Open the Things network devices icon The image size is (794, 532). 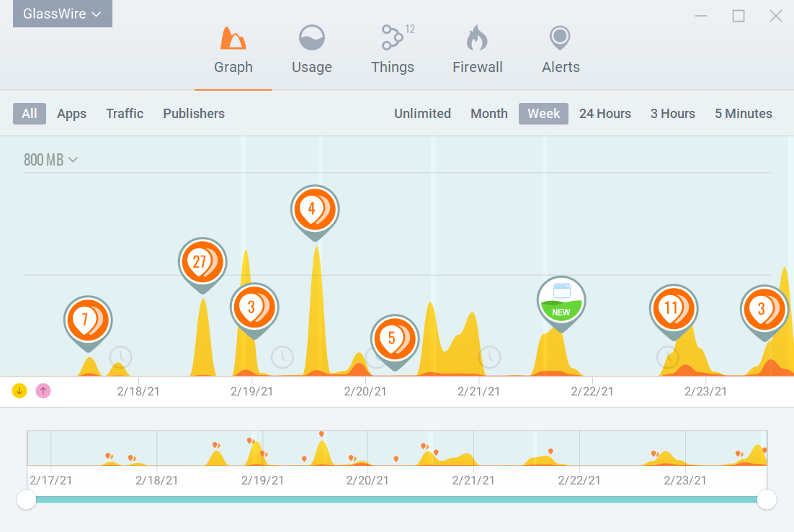[x=393, y=37]
